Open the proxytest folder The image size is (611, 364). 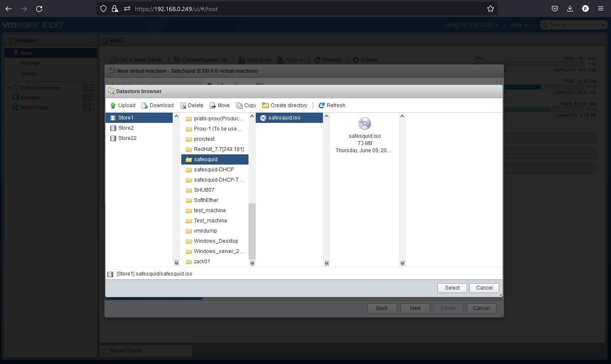point(215,139)
